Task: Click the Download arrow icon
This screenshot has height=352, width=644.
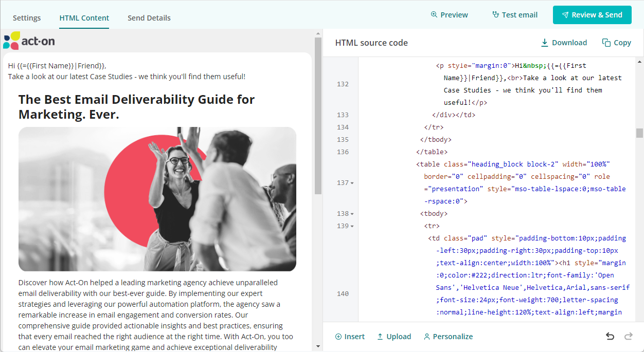Action: point(545,43)
